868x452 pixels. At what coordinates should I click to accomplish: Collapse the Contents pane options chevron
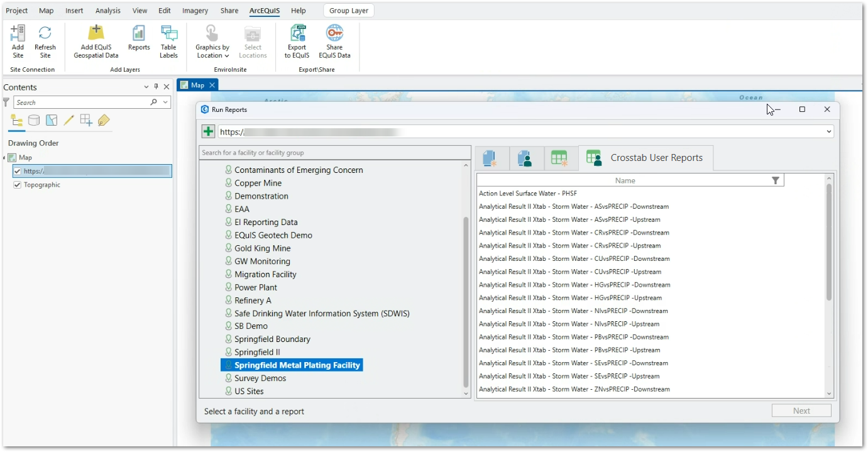[145, 87]
